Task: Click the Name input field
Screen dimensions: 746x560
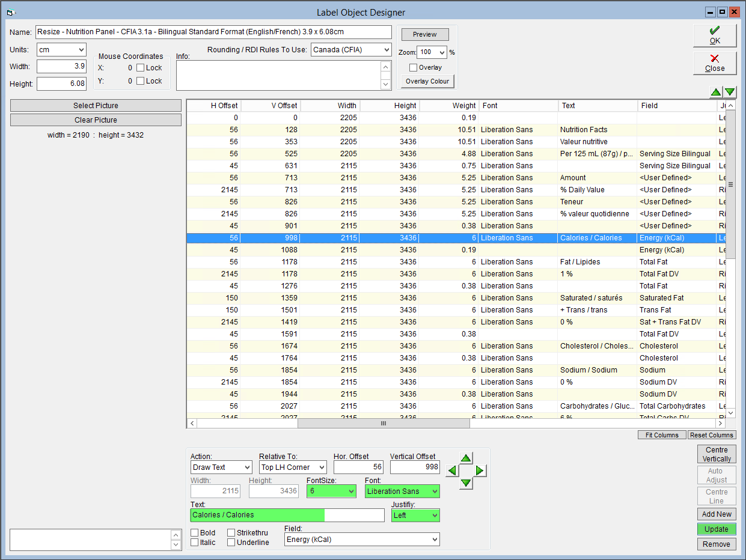Action: 213,32
